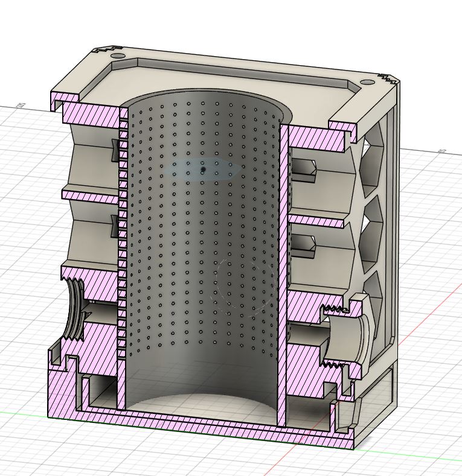462x476 pixels.
Task: Select the top-left mounting hole on lid
Action: [x=117, y=56]
